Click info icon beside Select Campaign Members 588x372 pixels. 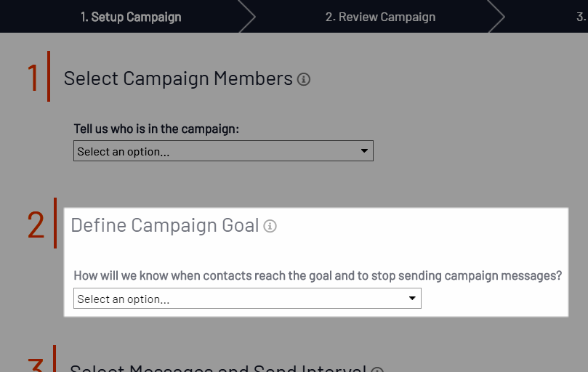[x=304, y=79]
